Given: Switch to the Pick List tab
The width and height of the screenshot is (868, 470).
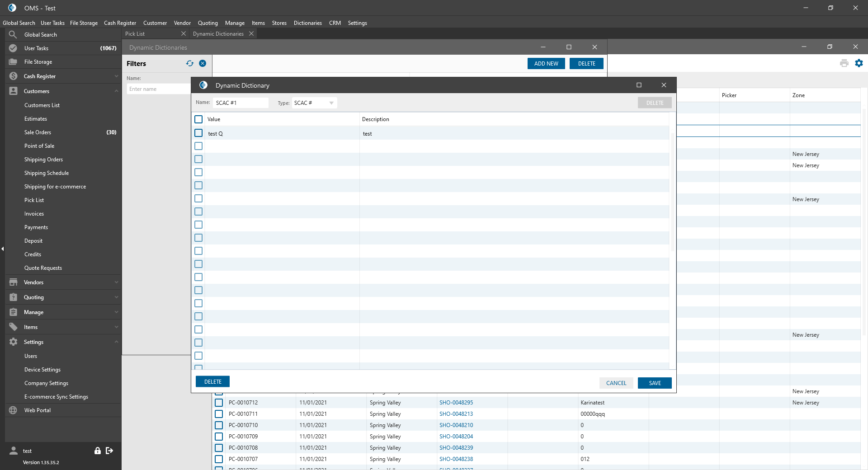Looking at the screenshot, I should (x=135, y=34).
